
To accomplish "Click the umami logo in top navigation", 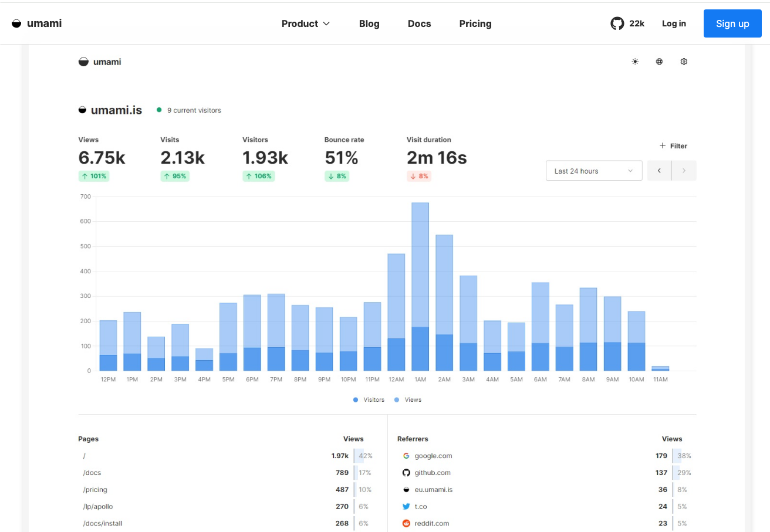I will 36,23.
